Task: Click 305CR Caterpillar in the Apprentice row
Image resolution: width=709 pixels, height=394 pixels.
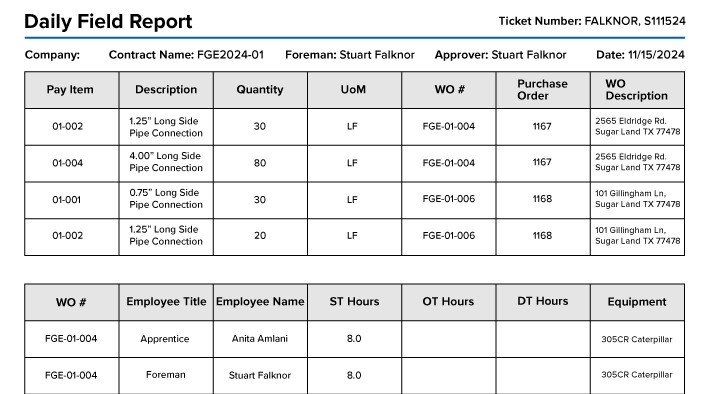Action: 637,339
